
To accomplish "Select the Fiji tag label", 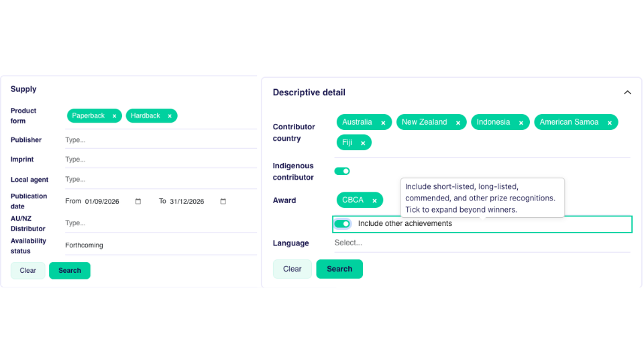I will tap(347, 142).
